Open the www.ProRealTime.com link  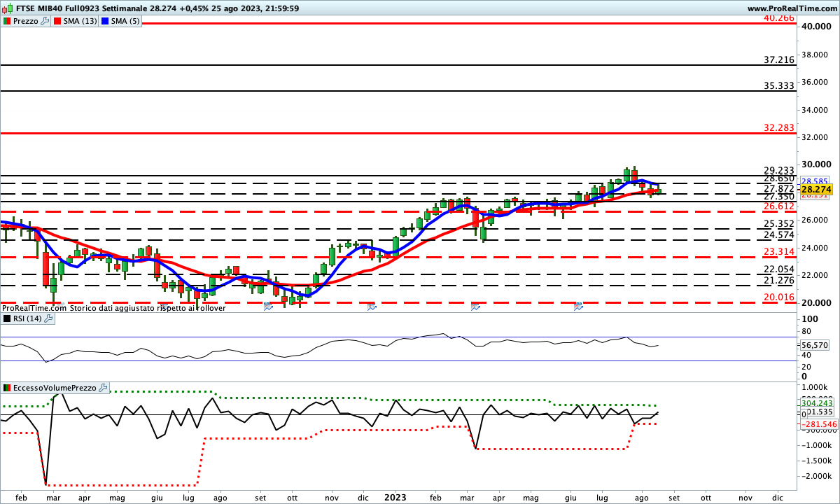click(793, 8)
